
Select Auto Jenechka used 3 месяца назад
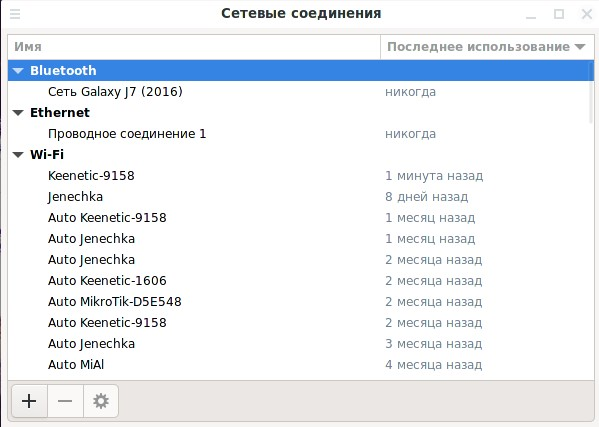tap(301, 344)
